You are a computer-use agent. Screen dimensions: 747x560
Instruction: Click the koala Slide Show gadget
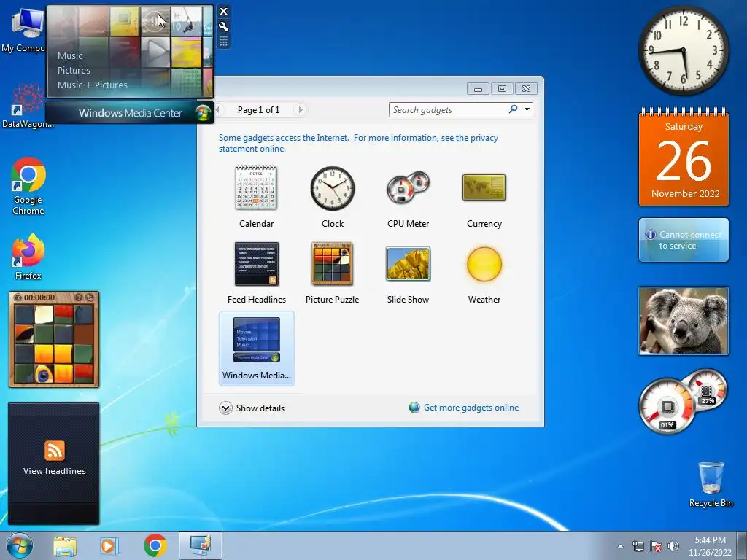(684, 321)
